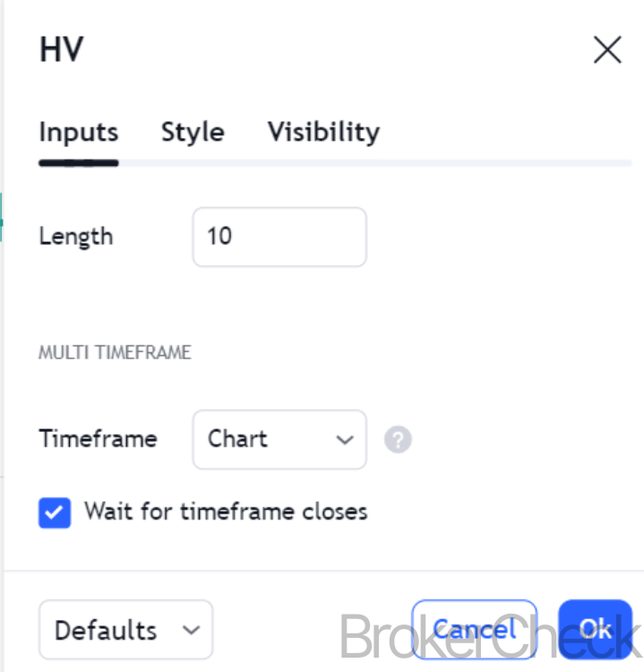Viewport: 644px width, 672px height.
Task: Close the HV settings dialog
Action: (607, 50)
